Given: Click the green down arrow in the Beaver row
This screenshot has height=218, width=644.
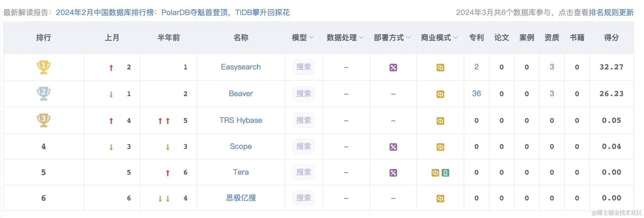Looking at the screenshot, I should click(x=111, y=94).
